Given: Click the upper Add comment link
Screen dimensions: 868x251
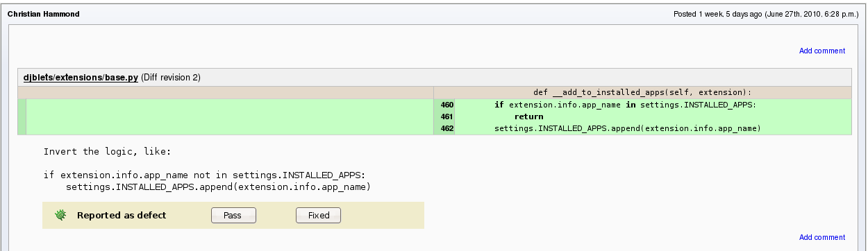Looking at the screenshot, I should 822,51.
